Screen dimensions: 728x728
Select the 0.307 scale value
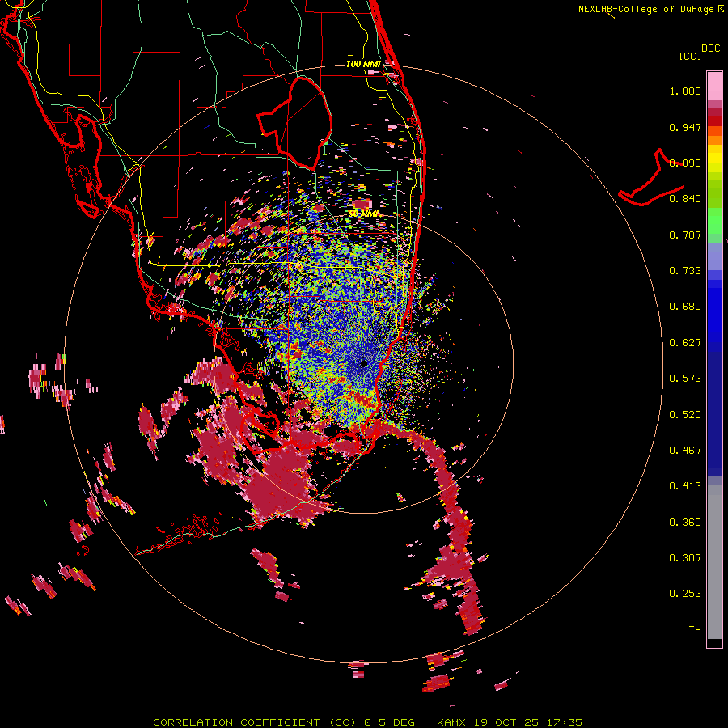pyautogui.click(x=685, y=558)
